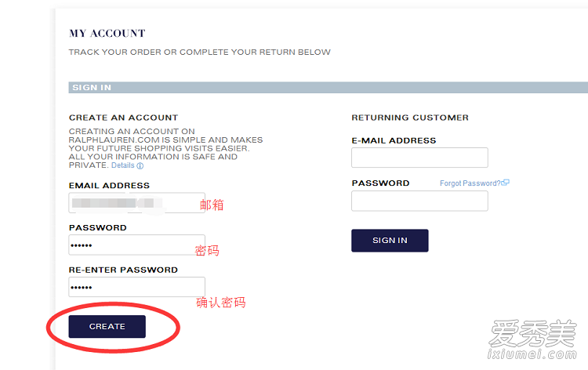Image resolution: width=588 pixels, height=370 pixels.
Task: Click the CREATE AN ACCOUNT heading
Action: pos(123,118)
